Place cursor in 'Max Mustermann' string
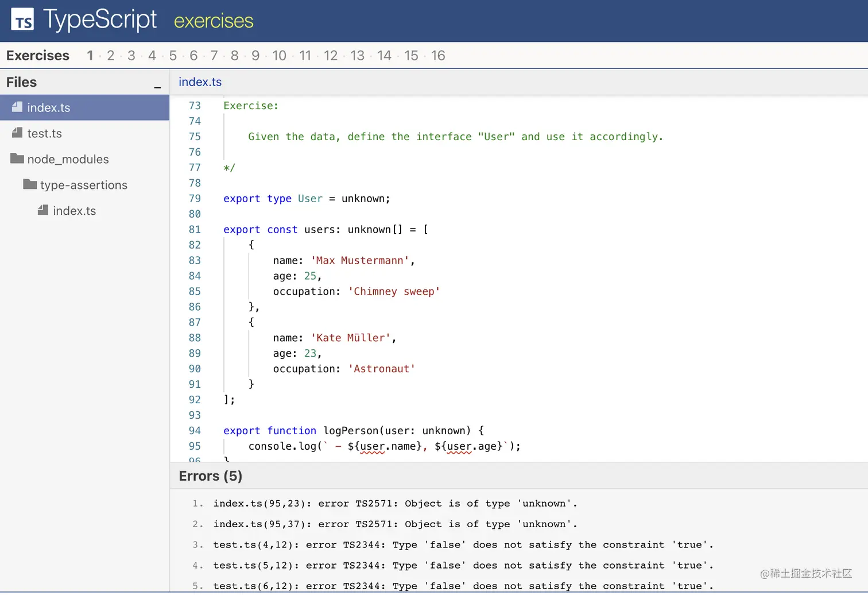868x595 pixels. tap(361, 261)
